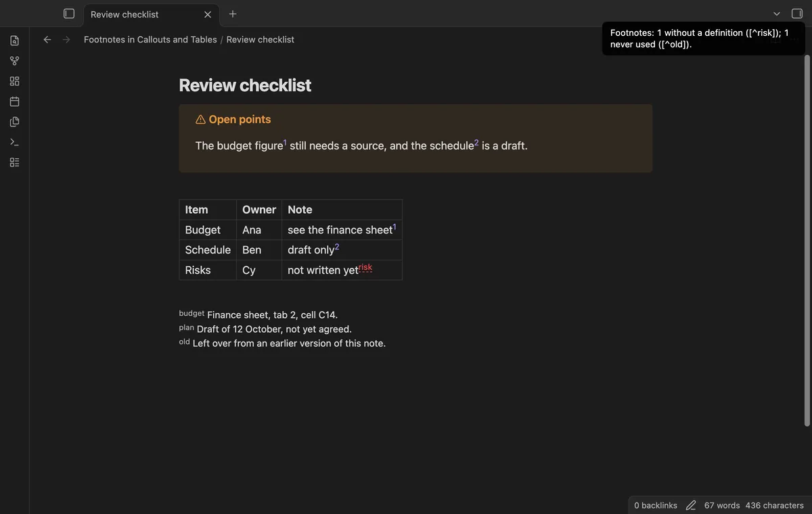
Task: Navigate back with the left arrow
Action: [x=47, y=39]
